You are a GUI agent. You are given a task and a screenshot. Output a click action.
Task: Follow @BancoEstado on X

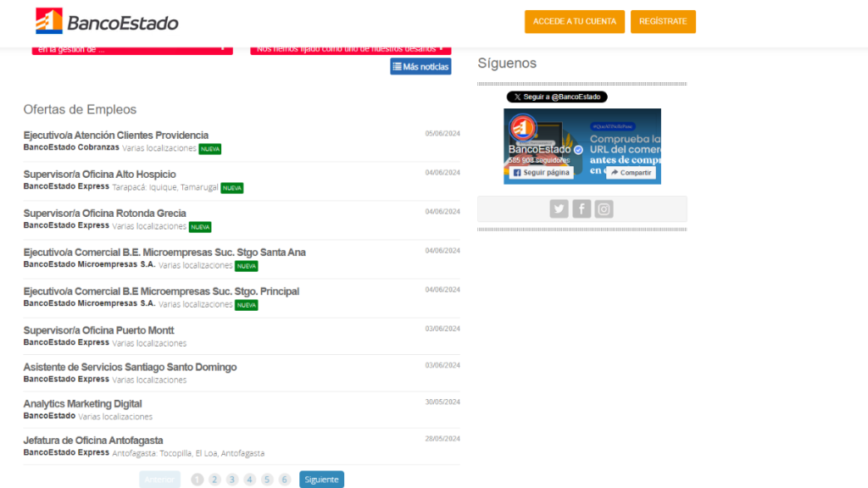[x=557, y=97]
